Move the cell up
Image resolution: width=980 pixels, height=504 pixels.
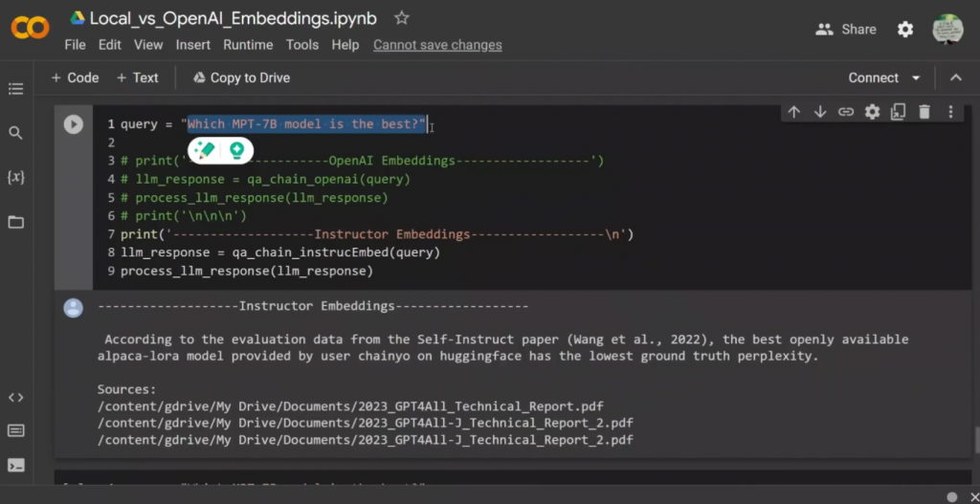[x=793, y=112]
